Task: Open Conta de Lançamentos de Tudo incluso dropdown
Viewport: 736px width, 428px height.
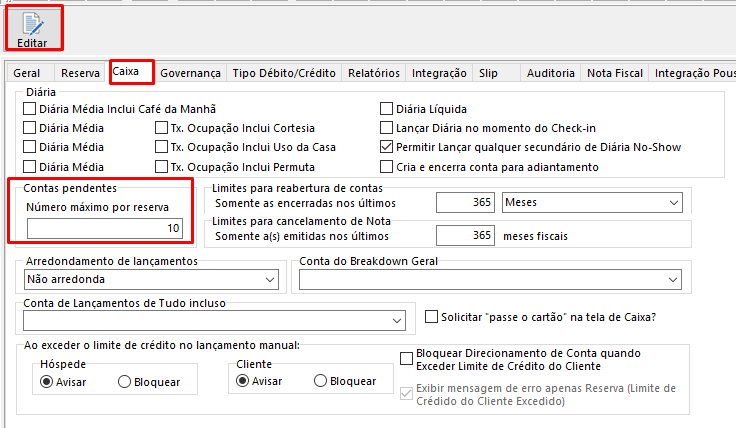Action: point(214,321)
